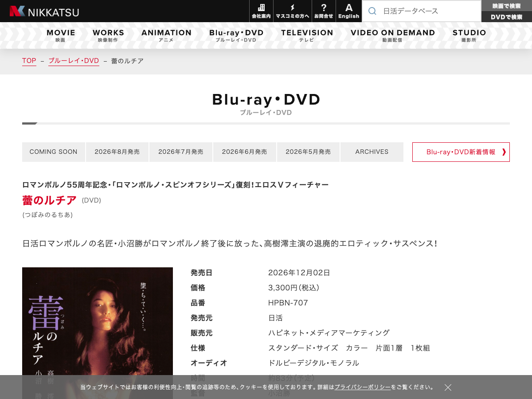Open Blu-ray・DVD新着情報 button

[461, 152]
